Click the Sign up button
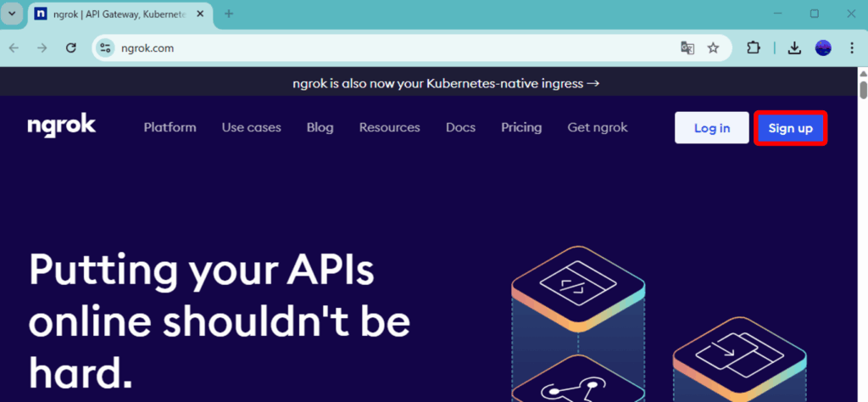The height and width of the screenshot is (402, 868). [x=791, y=128]
